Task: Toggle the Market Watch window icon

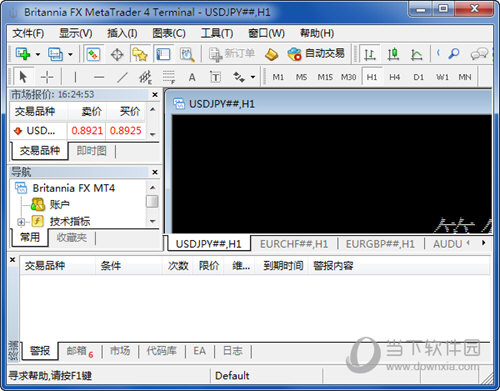Action: coord(93,54)
